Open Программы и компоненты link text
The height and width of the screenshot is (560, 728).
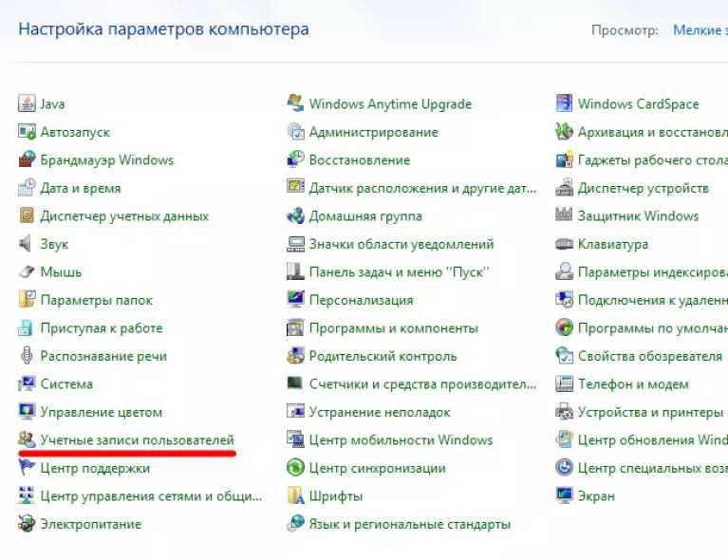(x=393, y=327)
